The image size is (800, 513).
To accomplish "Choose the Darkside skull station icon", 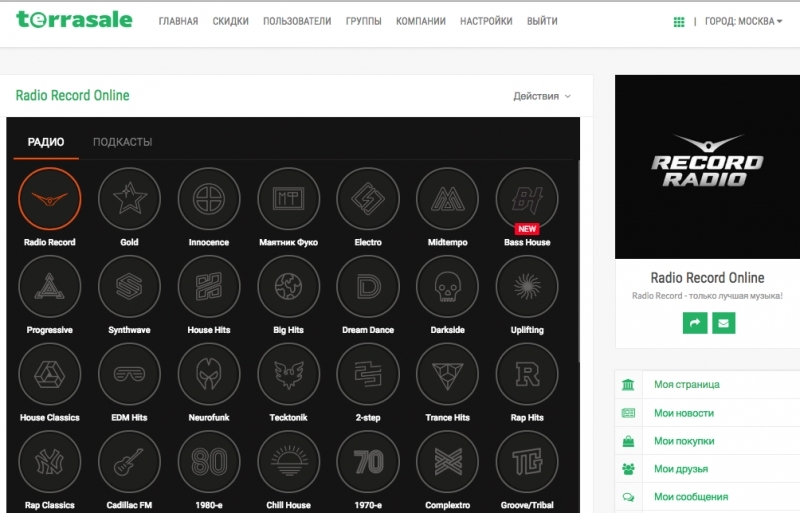I will 447,287.
